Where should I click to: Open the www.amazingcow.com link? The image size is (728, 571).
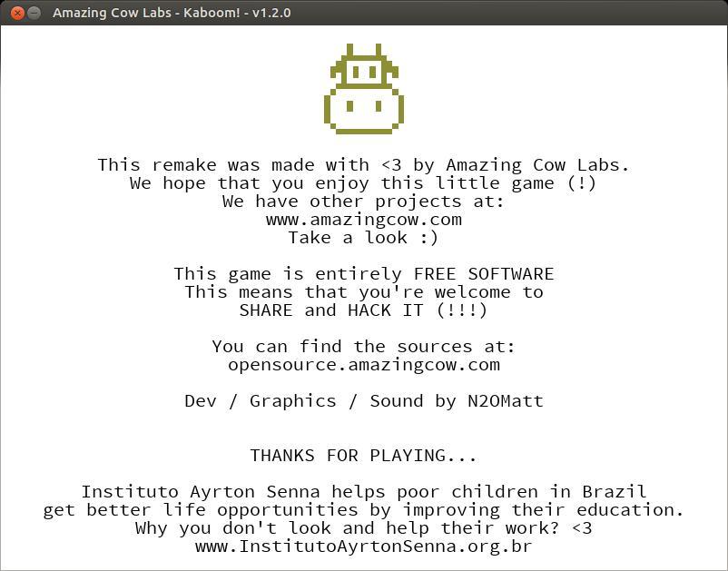pos(364,220)
